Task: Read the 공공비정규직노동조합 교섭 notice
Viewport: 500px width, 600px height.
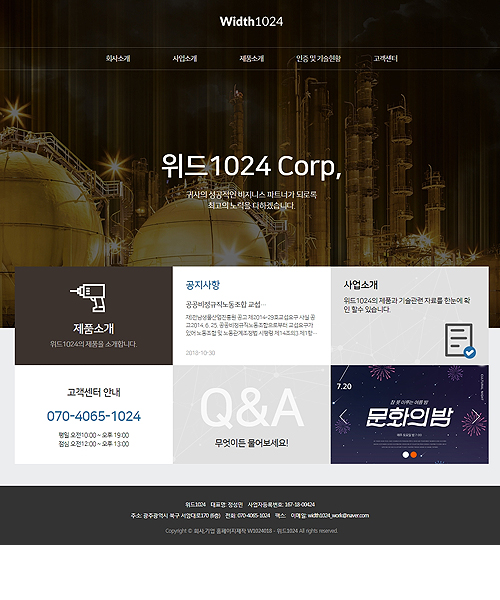Action: [x=226, y=304]
